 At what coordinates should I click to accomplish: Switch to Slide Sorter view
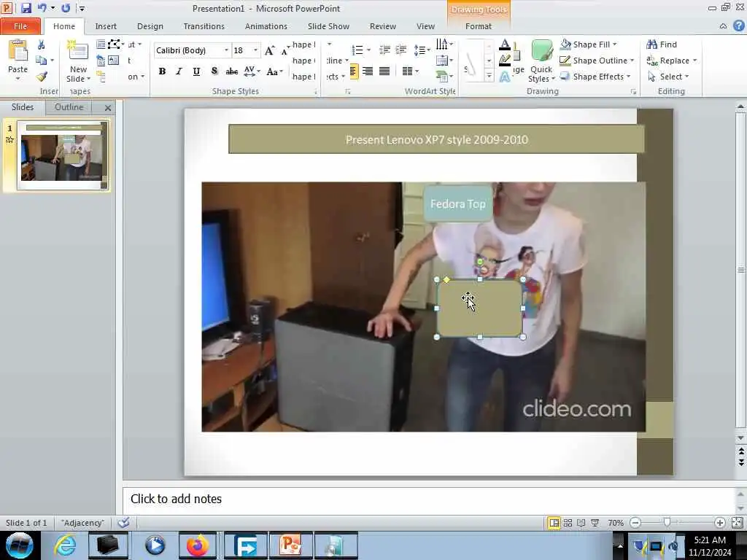pos(568,523)
